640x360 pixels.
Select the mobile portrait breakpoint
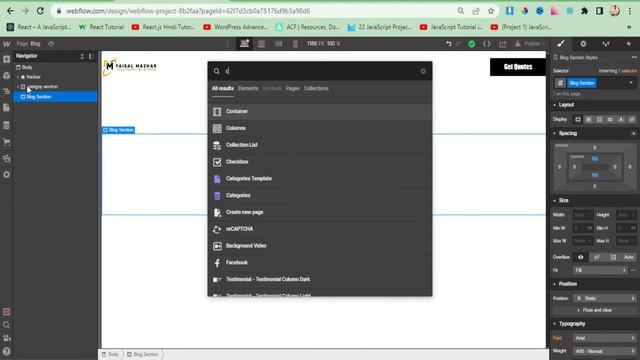[x=296, y=44]
